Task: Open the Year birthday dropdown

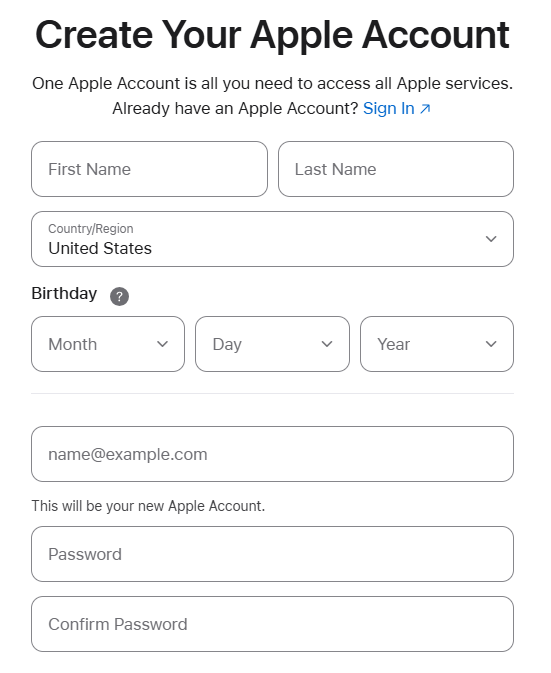Action: point(437,344)
